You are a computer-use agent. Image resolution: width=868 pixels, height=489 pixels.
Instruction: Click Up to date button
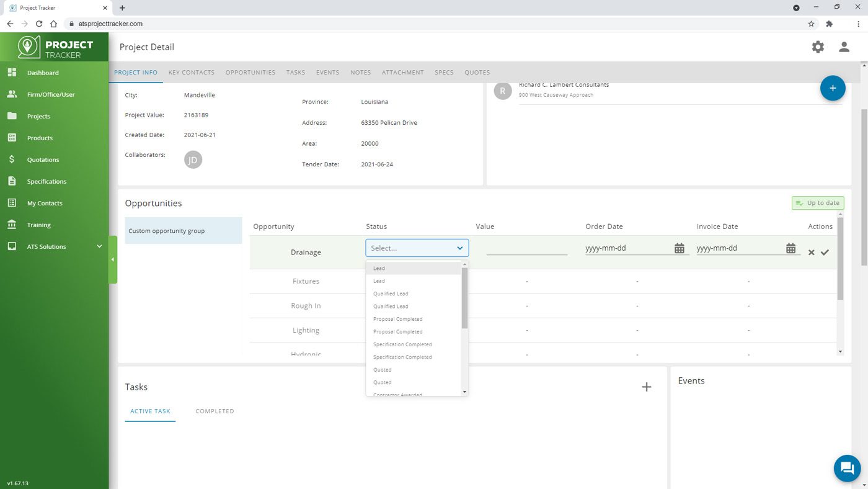pyautogui.click(x=818, y=203)
